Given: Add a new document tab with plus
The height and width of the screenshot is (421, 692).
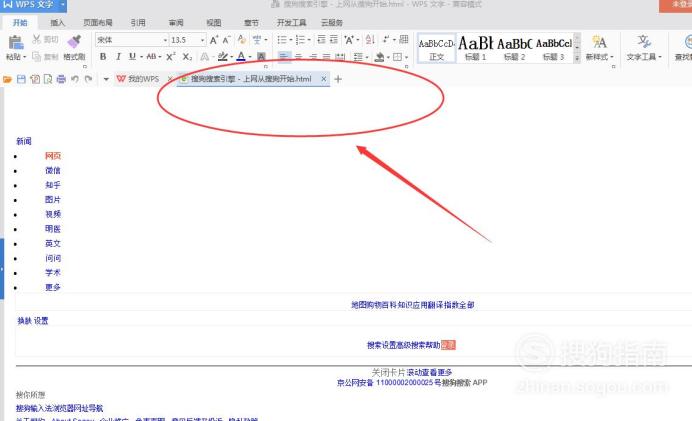Looking at the screenshot, I should point(338,79).
